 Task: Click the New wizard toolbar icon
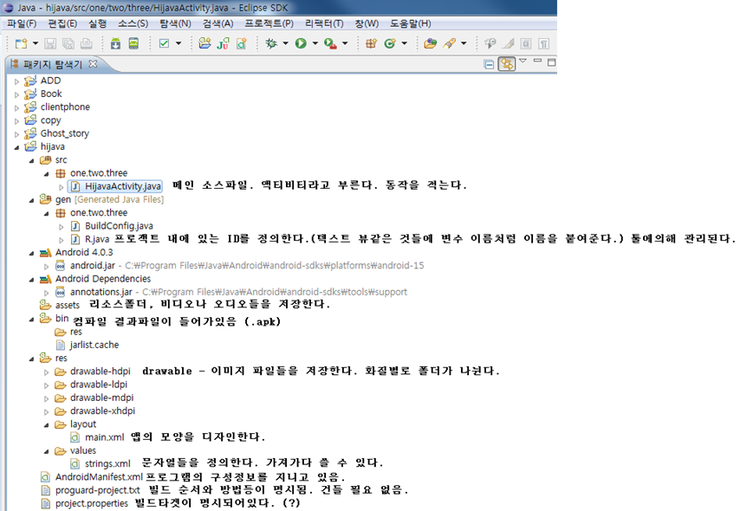tap(21, 44)
